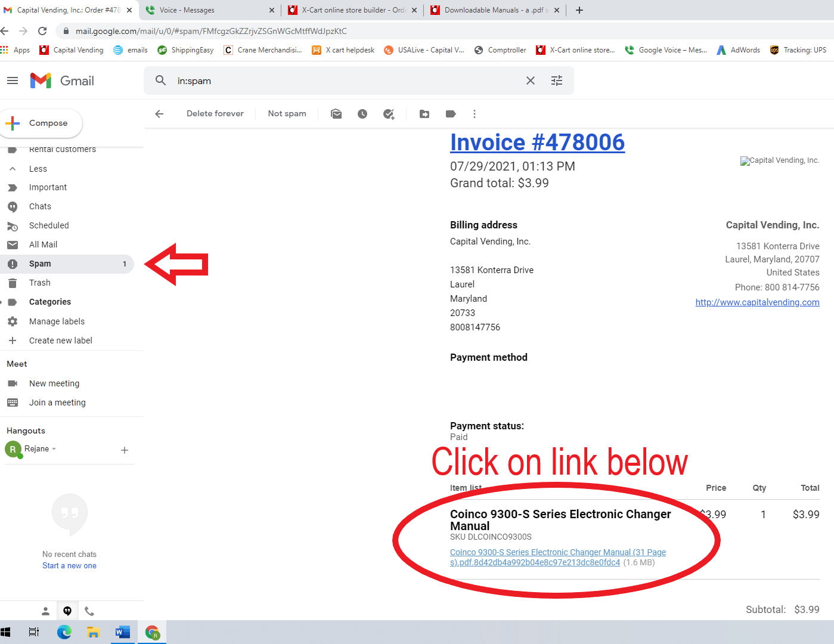
Task: Show search options filter icon
Action: 557,80
